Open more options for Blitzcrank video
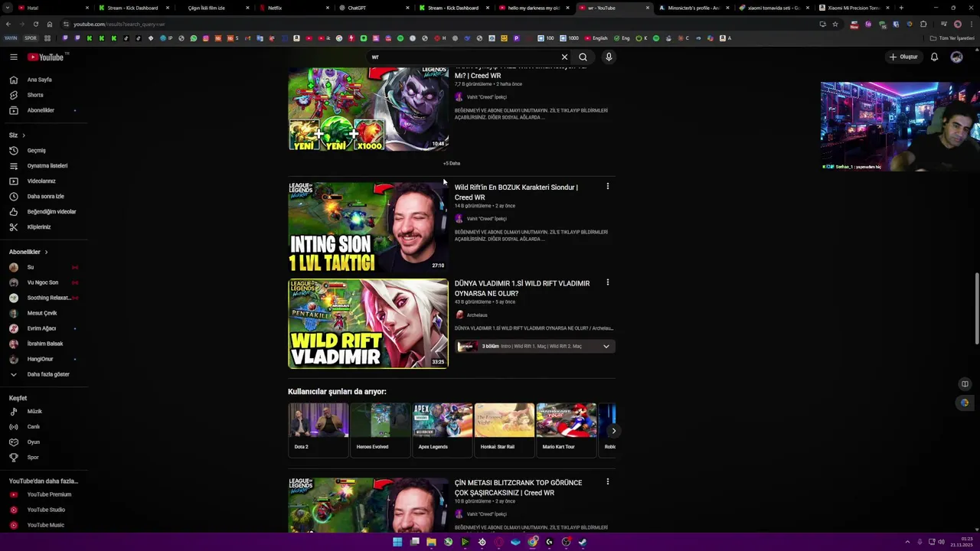Screen dimensions: 980x551 (x=608, y=481)
